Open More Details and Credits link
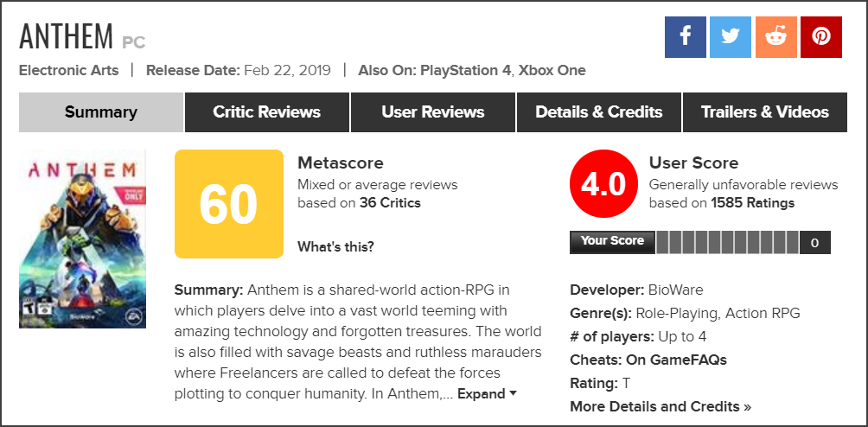The height and width of the screenshot is (427, 868). pyautogui.click(x=661, y=406)
